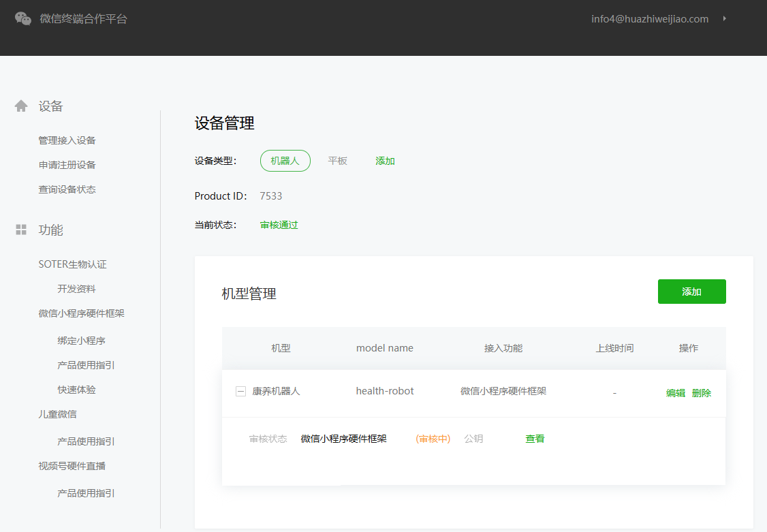Screen dimensions: 767x532
Task: Click 编辑 for the 康养机器人 row
Action: click(x=676, y=393)
